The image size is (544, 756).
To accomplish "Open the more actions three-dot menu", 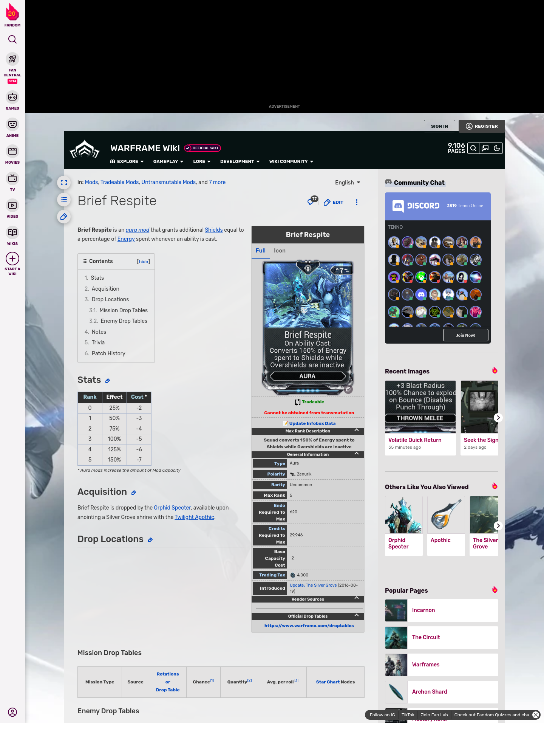I will (357, 202).
